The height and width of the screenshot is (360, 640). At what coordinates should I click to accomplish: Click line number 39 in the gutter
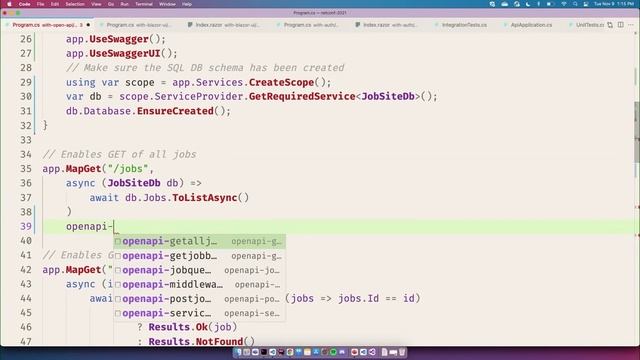pyautogui.click(x=26, y=226)
